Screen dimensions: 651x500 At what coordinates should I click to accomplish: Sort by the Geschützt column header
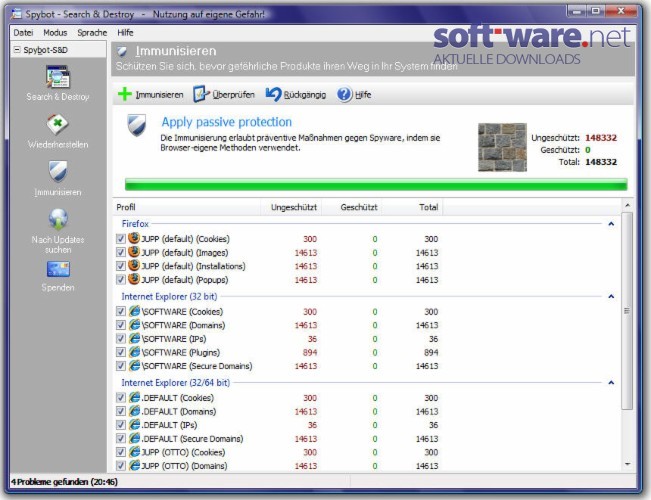(x=352, y=207)
